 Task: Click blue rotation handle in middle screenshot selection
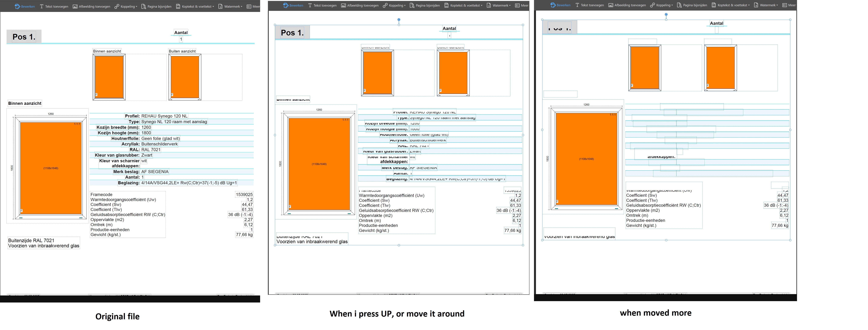399,20
